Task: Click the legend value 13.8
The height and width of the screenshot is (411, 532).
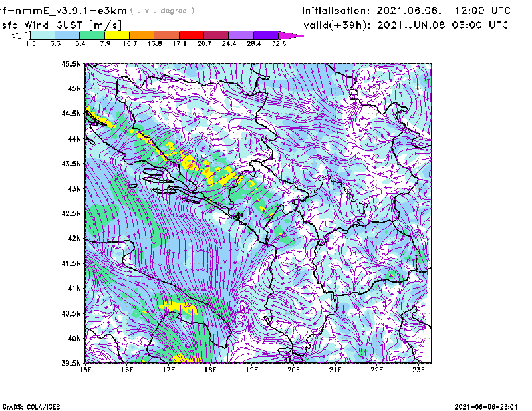Action: coord(155,43)
